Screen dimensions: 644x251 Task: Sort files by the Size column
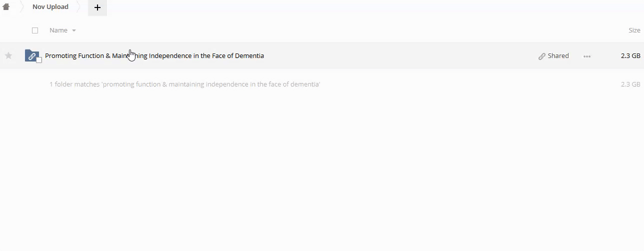pyautogui.click(x=634, y=30)
